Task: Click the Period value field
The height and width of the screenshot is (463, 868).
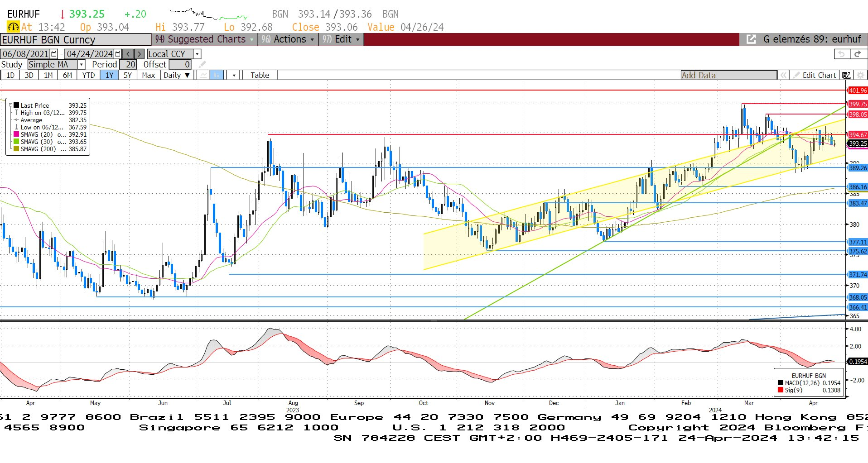Action: (x=128, y=64)
